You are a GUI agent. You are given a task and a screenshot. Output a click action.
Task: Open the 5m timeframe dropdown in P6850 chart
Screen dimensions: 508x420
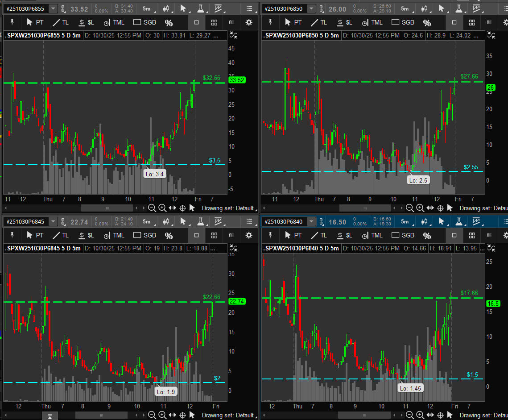pyautogui.click(x=405, y=9)
